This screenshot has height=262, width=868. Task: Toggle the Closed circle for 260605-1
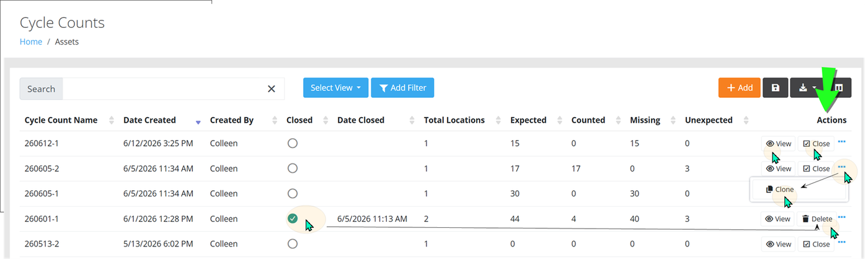293,193
